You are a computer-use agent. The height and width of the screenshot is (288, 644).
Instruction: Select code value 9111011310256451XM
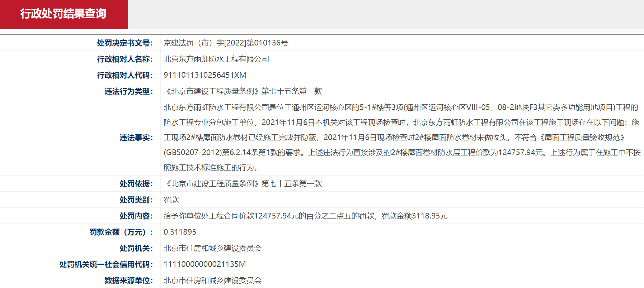pyautogui.click(x=205, y=75)
